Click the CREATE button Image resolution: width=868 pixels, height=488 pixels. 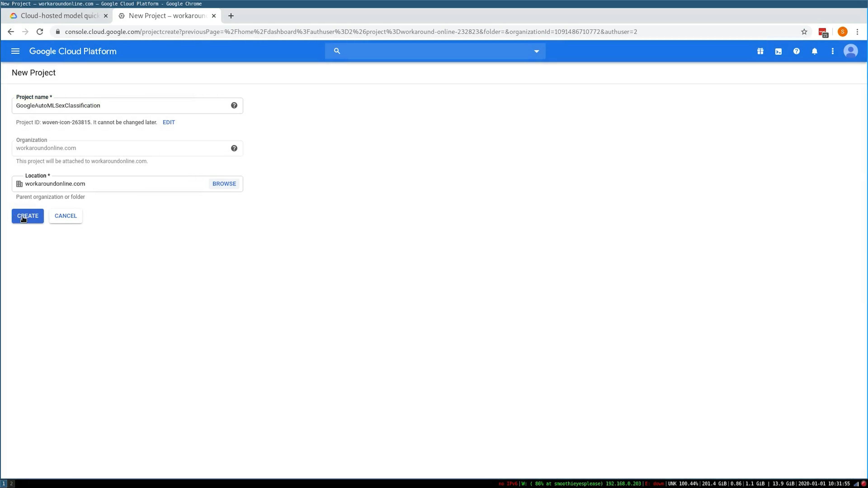point(28,216)
